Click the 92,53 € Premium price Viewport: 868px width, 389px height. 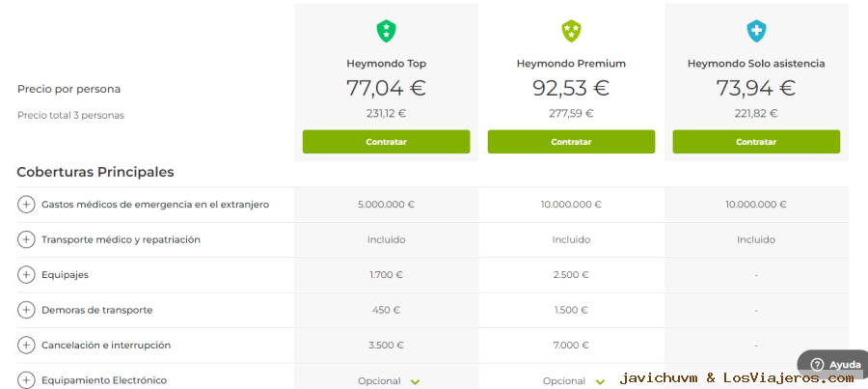(x=571, y=88)
